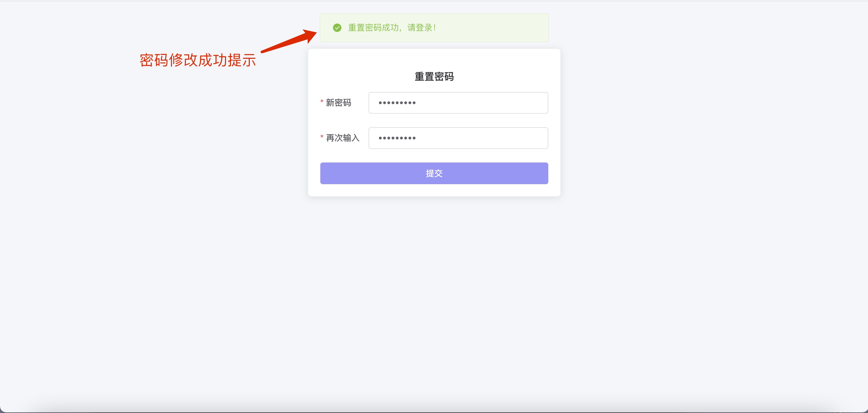
Task: Click the red asterisk beside 再次输入
Action: (x=322, y=137)
